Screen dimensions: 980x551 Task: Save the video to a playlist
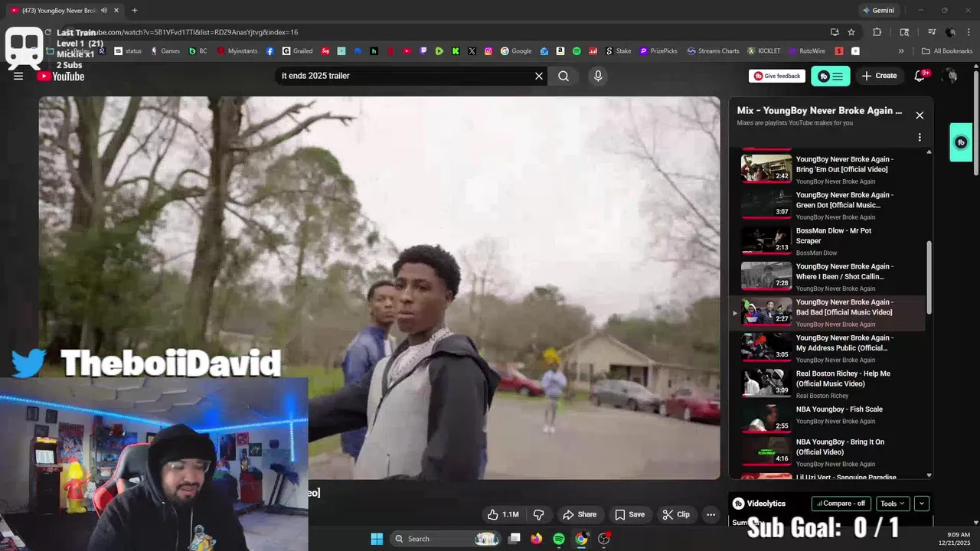pos(629,514)
